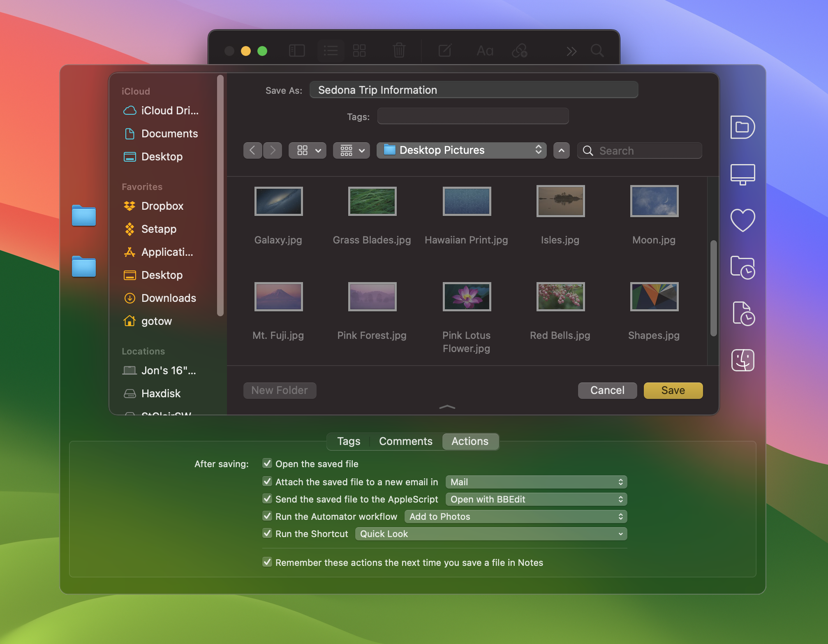Switch Notes to list view icon

(x=331, y=51)
